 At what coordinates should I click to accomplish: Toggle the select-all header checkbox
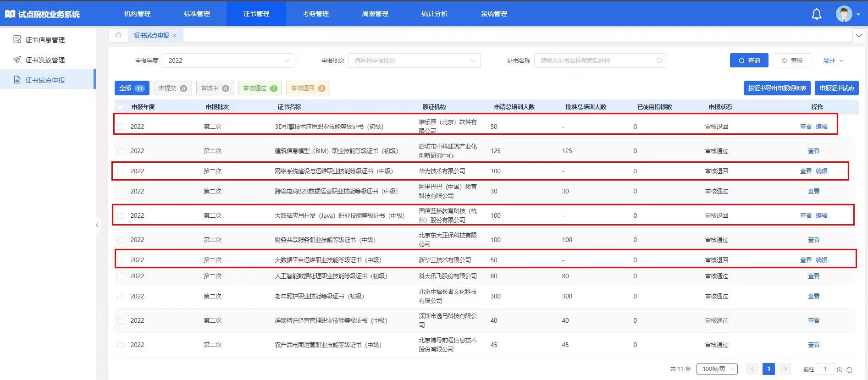click(x=121, y=107)
